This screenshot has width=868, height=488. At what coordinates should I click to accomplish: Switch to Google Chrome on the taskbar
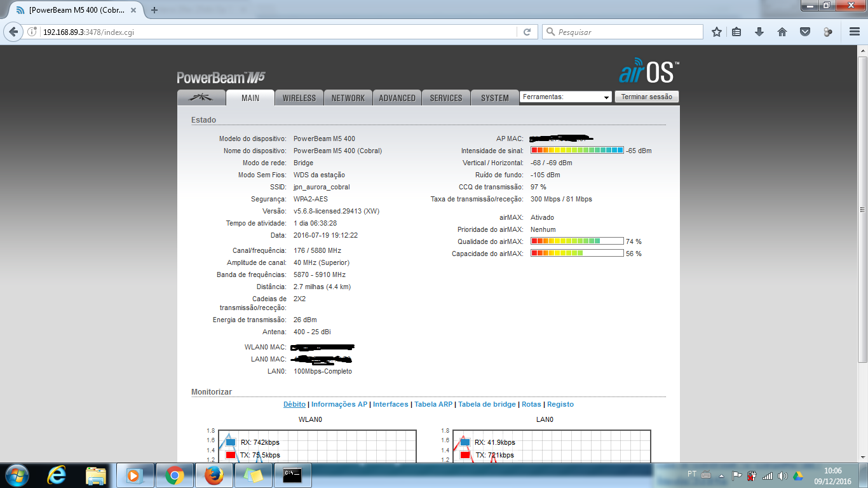click(x=174, y=475)
